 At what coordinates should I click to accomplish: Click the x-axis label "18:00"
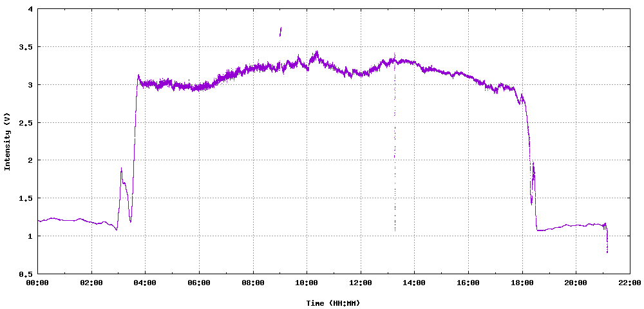[x=522, y=283]
